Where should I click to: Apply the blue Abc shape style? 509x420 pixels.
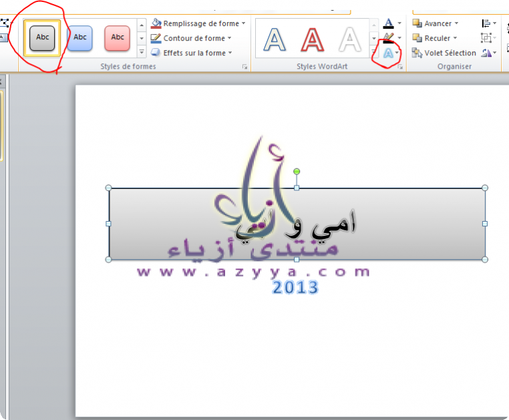80,38
